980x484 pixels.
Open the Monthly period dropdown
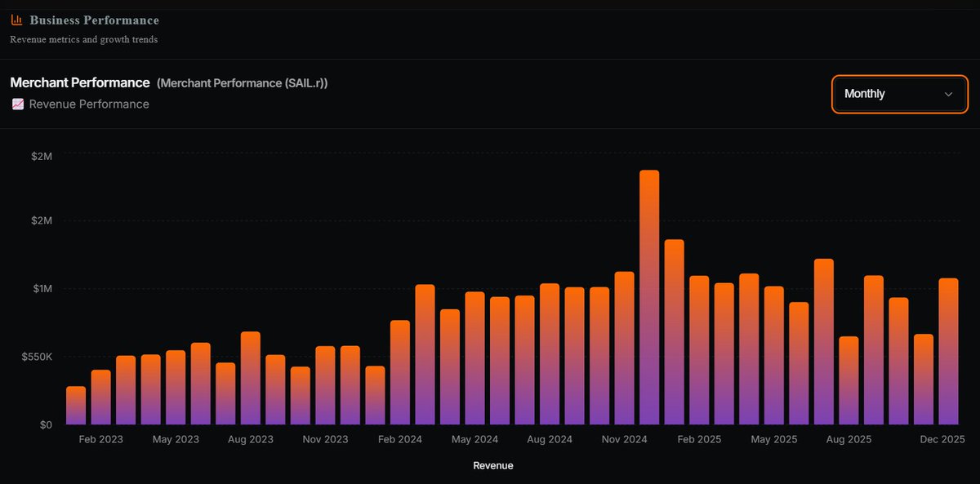pos(900,94)
